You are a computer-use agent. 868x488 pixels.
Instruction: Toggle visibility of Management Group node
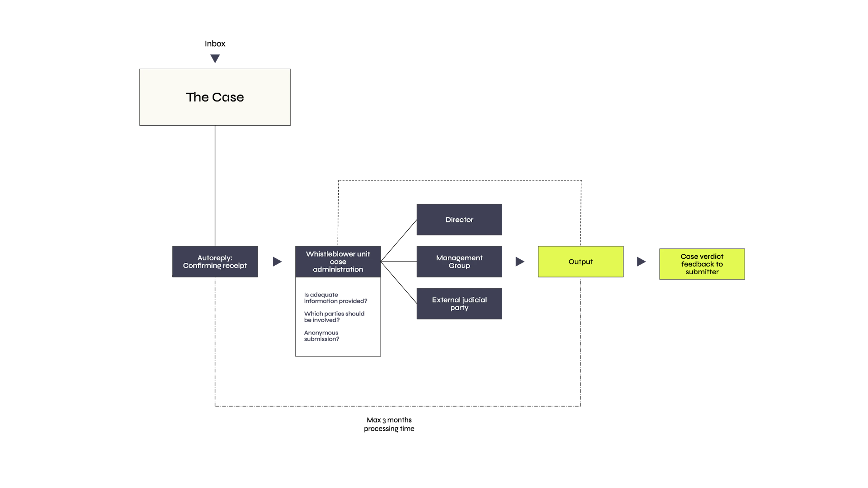tap(459, 261)
